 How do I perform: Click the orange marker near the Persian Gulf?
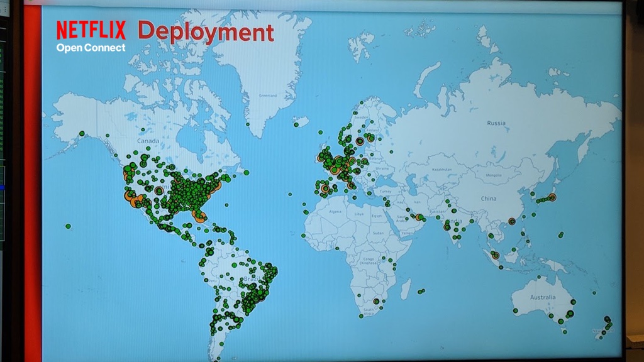point(419,217)
